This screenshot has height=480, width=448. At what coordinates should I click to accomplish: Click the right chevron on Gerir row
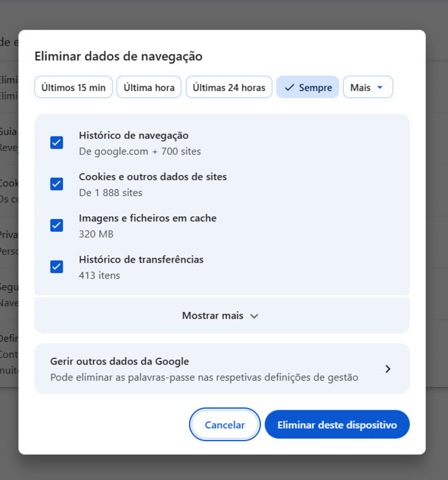(388, 369)
